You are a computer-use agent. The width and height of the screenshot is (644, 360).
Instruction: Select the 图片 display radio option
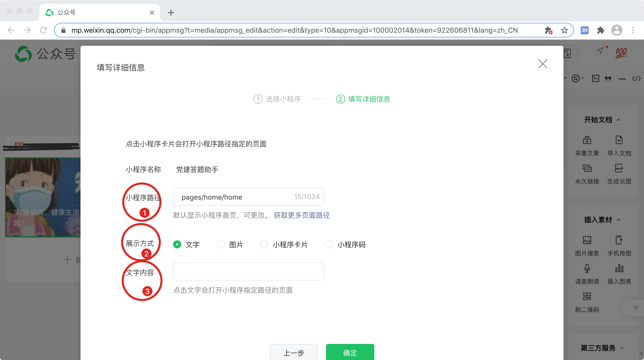click(221, 244)
